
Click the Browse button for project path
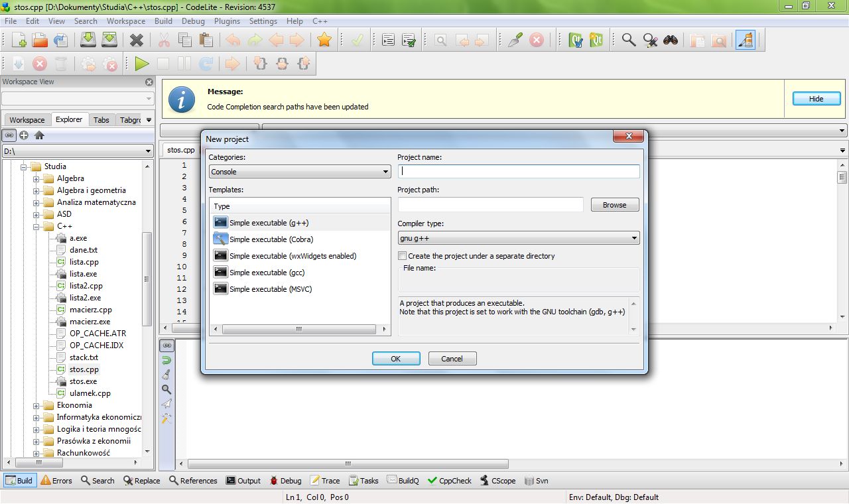coord(615,205)
